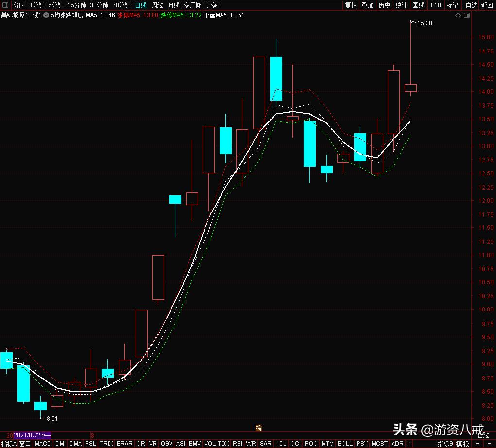
Task: Select the 日线 daily chart tab
Action: pos(141,5)
